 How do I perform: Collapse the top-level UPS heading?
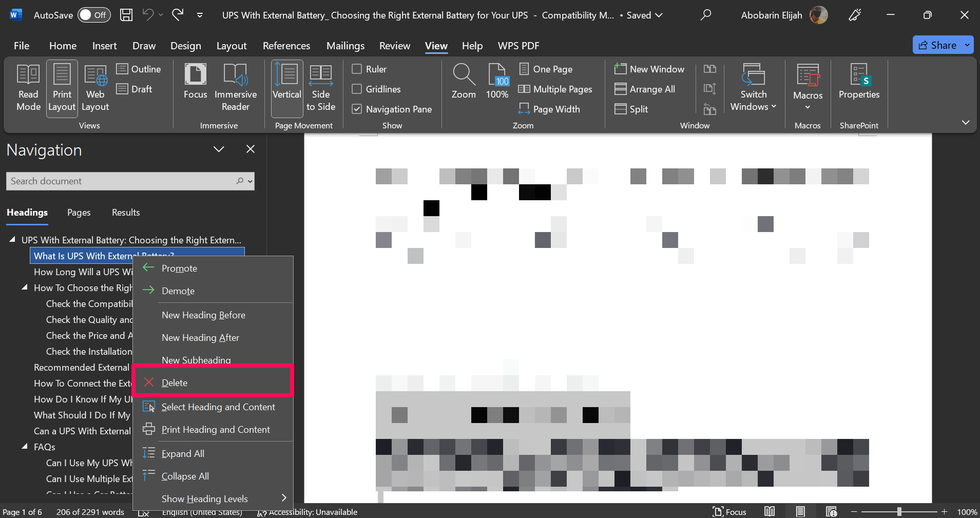click(12, 240)
